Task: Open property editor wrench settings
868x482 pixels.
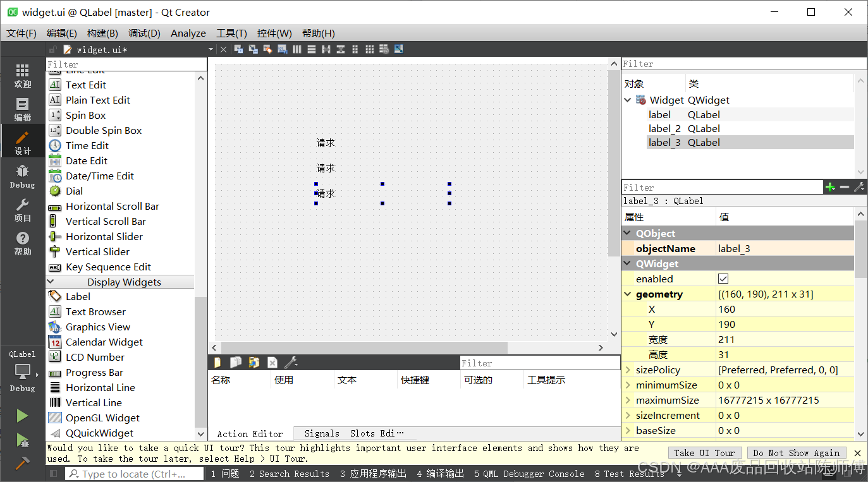Action: [x=859, y=187]
